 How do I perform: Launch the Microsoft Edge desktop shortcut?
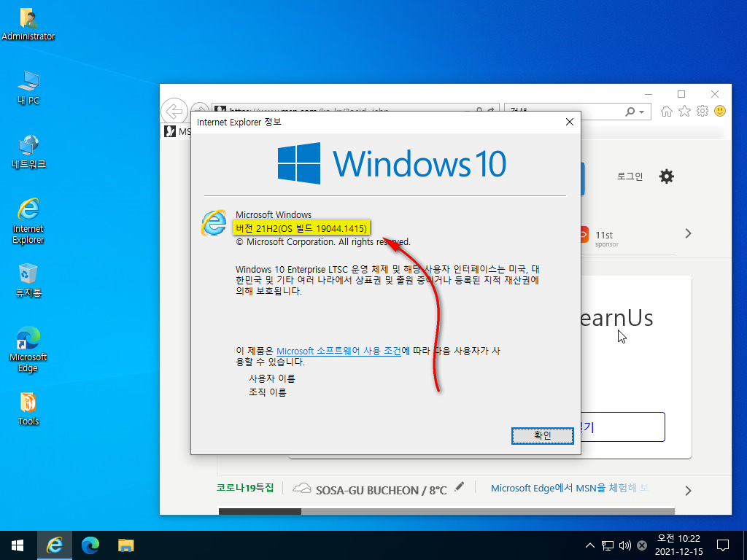coord(28,349)
